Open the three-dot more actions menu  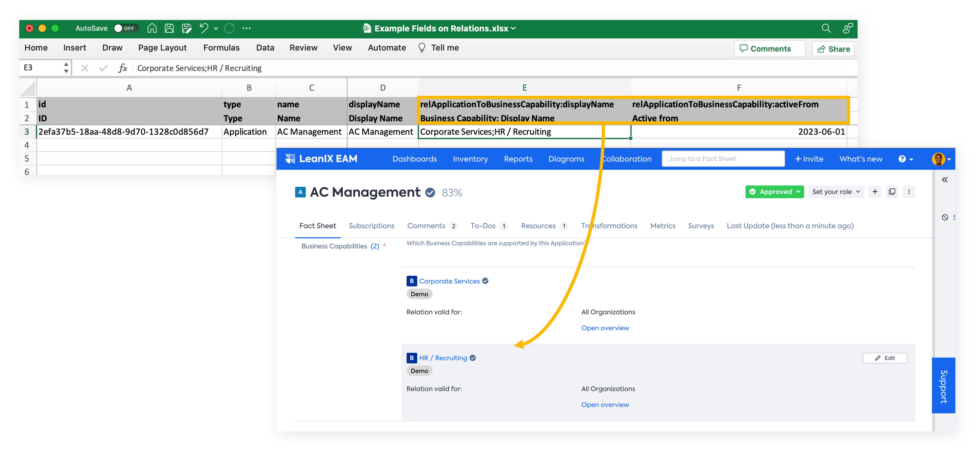(x=909, y=192)
